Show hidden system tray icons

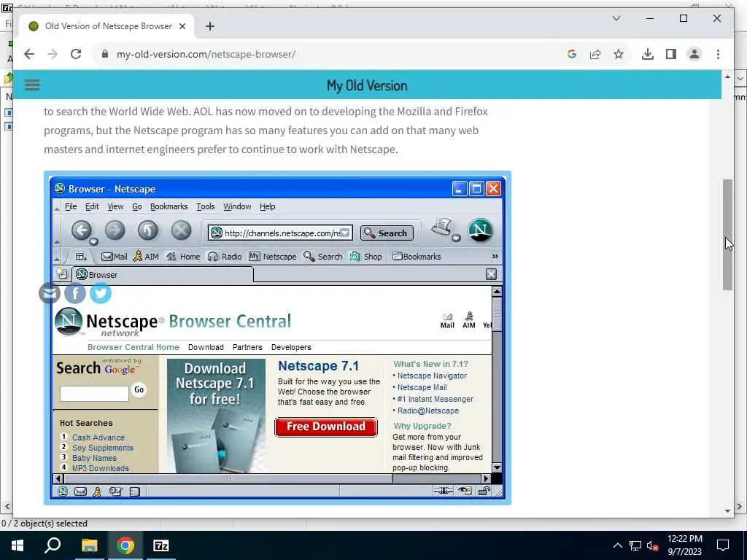coord(617,545)
